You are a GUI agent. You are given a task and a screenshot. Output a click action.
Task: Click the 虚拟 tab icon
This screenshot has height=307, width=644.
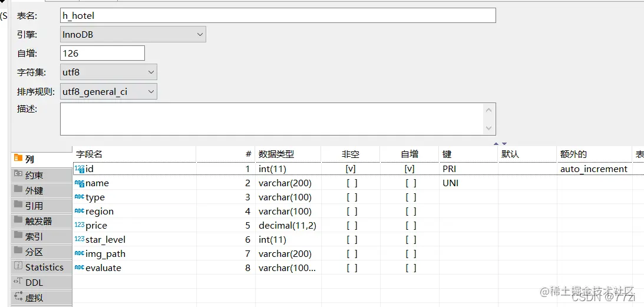(x=18, y=296)
